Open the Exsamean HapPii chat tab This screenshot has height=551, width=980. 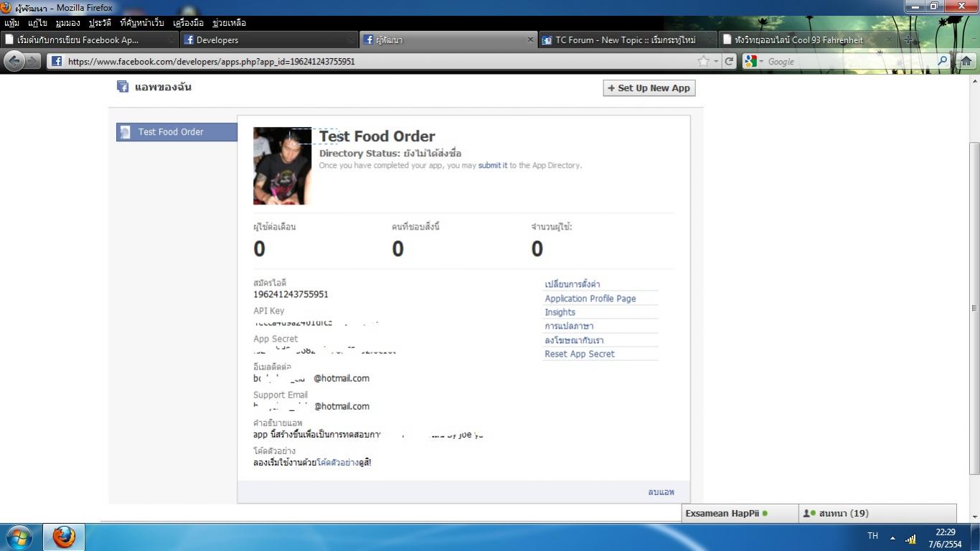[x=740, y=513]
